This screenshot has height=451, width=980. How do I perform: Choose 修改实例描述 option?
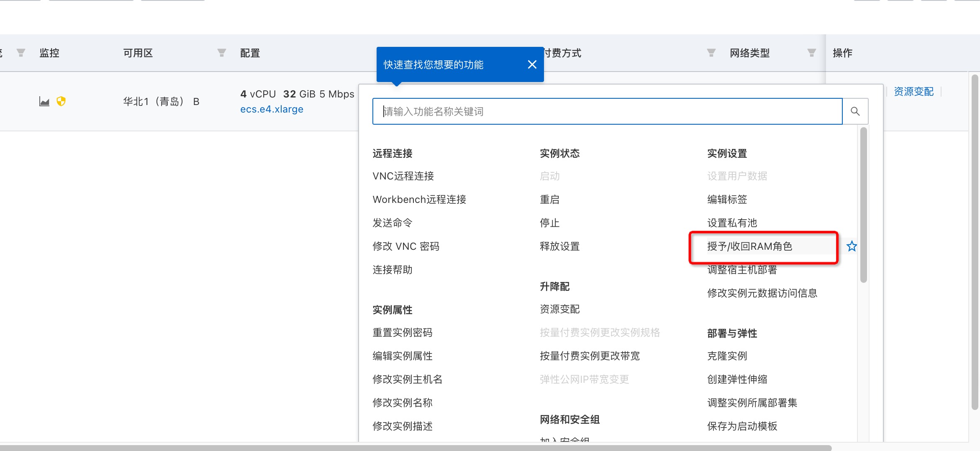point(403,426)
